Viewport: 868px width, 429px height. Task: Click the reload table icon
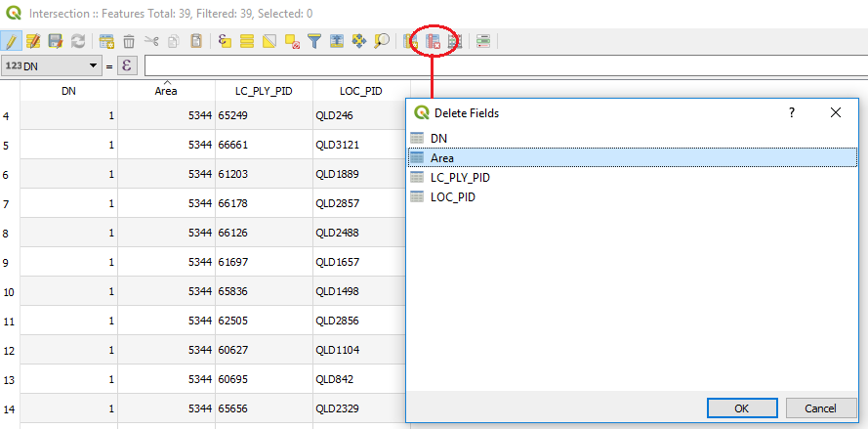(x=77, y=41)
